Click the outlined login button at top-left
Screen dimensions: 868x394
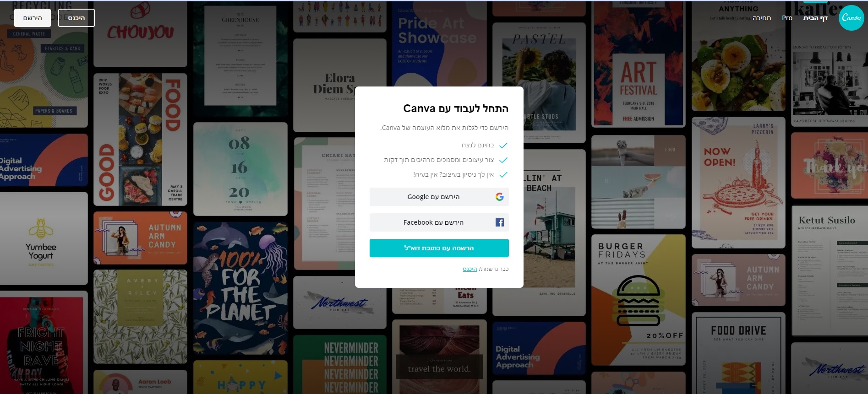point(76,18)
